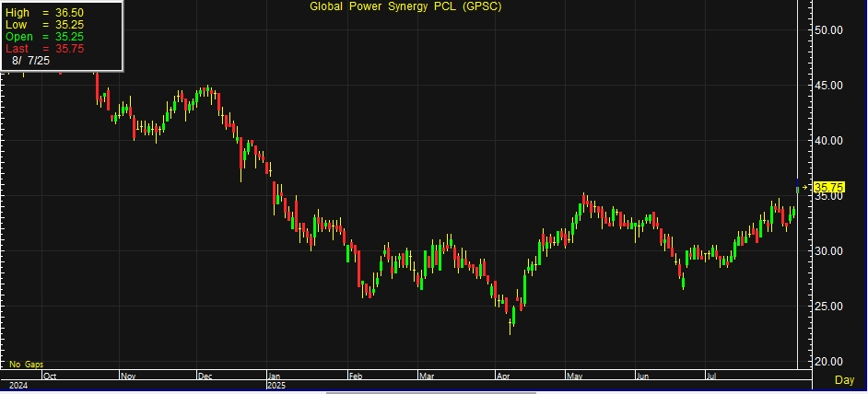Click the 50.00 price axis label
The width and height of the screenshot is (868, 394).
click(x=828, y=29)
